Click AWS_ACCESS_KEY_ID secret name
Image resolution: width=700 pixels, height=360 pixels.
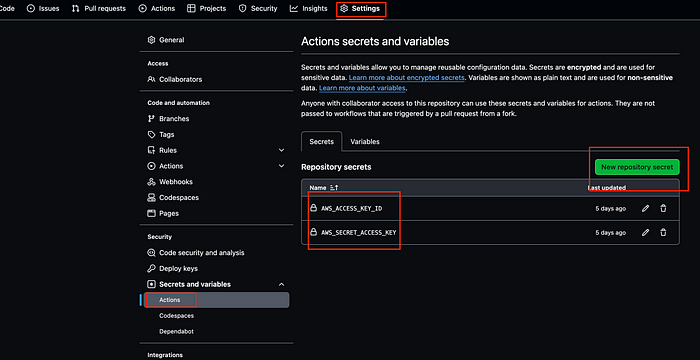352,209
